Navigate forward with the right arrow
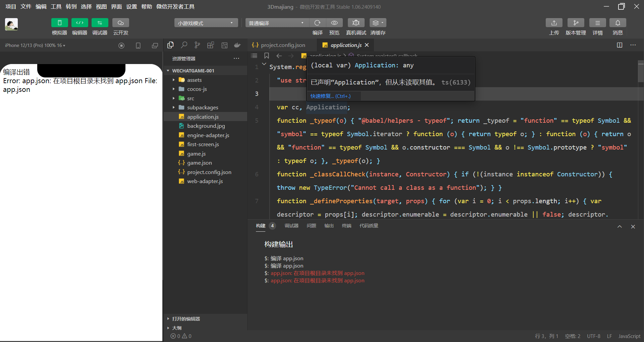The image size is (644, 342). (x=291, y=56)
